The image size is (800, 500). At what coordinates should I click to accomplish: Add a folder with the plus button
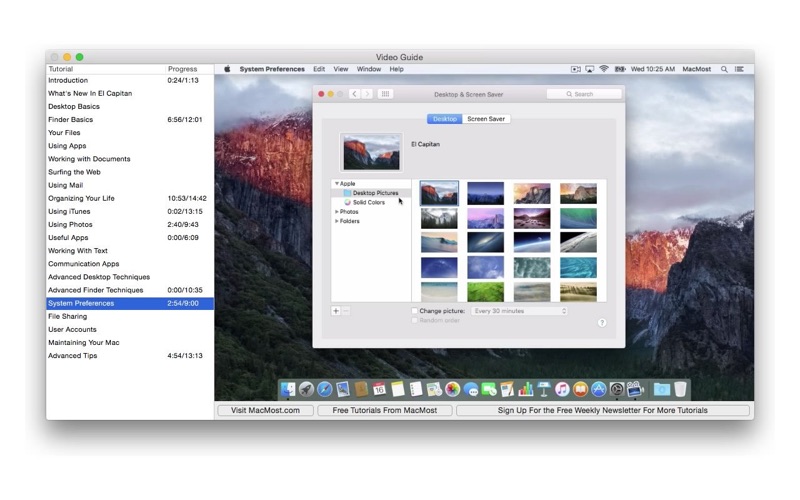click(x=336, y=311)
